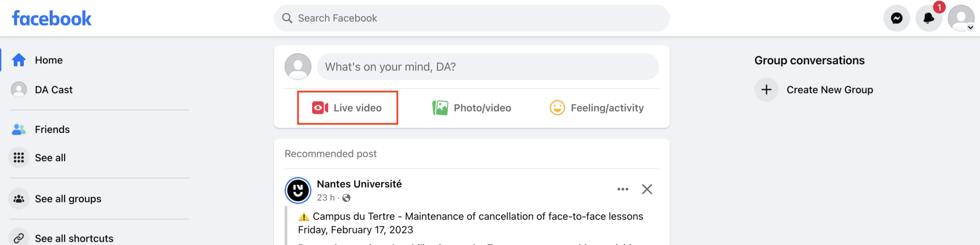Click Create New Group text
The height and width of the screenshot is (245, 980).
pyautogui.click(x=829, y=90)
